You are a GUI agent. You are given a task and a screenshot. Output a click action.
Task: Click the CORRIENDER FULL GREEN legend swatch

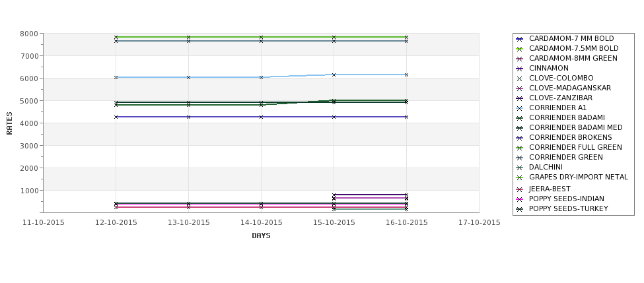519,148
